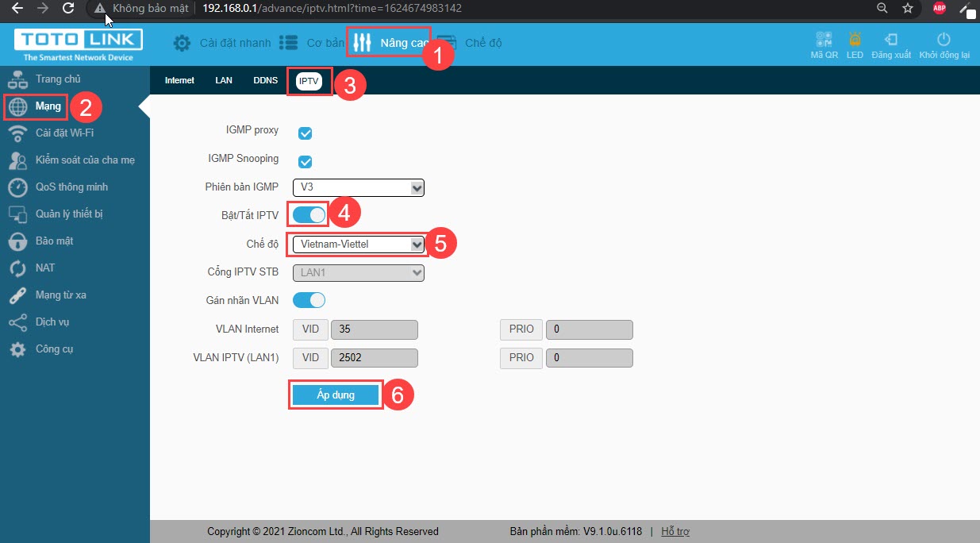This screenshot has height=543, width=980.
Task: Click VLAN IPTV (LAN1) PRIO field
Action: (589, 358)
